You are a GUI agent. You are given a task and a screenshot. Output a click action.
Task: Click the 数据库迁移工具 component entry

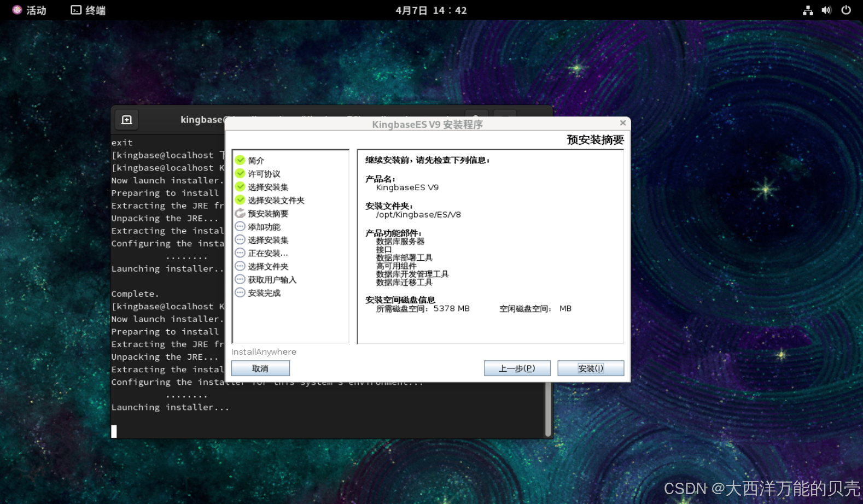click(404, 282)
